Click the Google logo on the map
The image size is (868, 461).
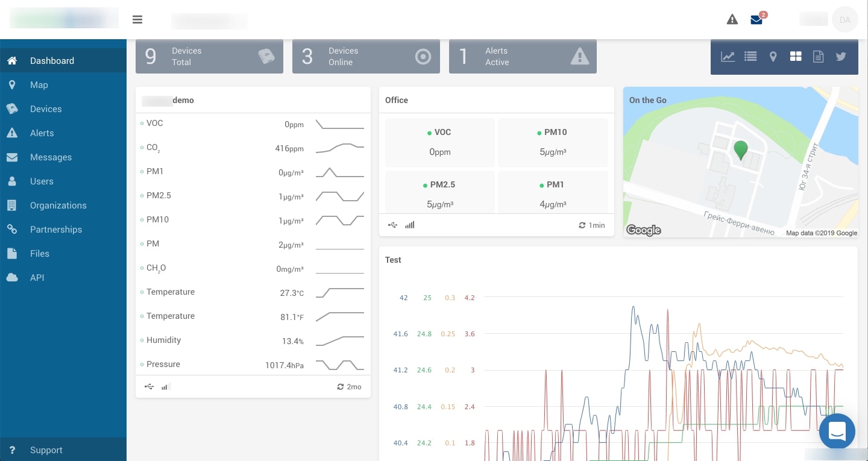click(x=643, y=230)
